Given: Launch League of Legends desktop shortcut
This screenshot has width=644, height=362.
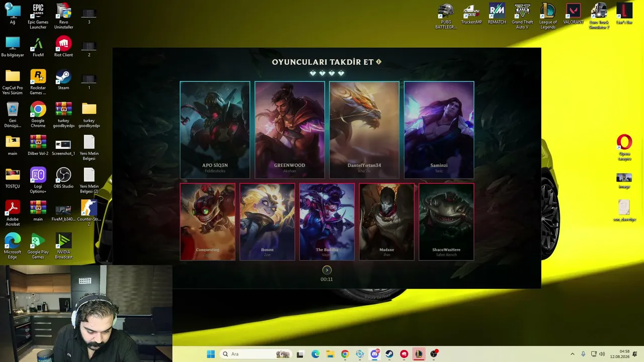Looking at the screenshot, I should coord(548,16).
